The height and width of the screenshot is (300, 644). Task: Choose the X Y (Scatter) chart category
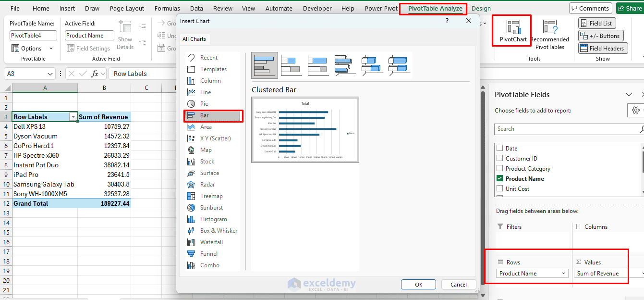point(215,138)
